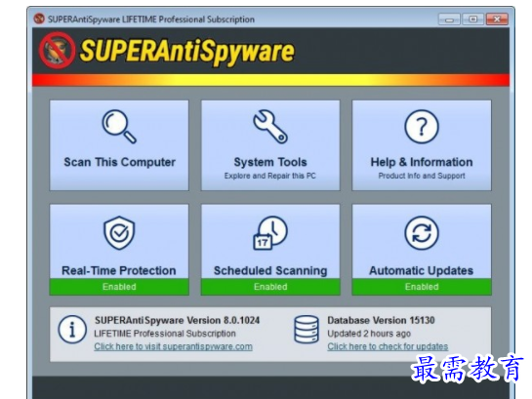Follow link to visit superantispyware.com
Screen dimensions: 532x399
tap(173, 346)
